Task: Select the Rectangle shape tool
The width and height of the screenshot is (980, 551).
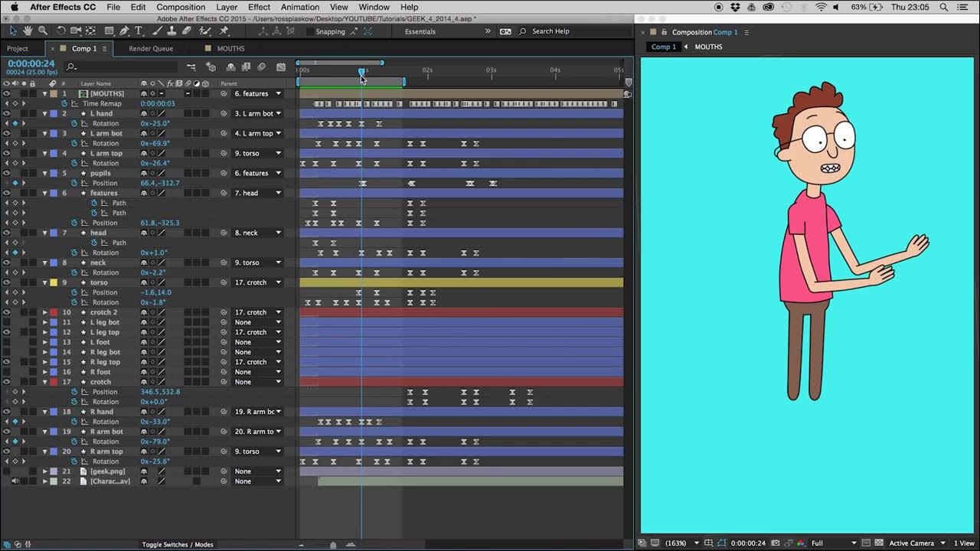Action: [109, 31]
